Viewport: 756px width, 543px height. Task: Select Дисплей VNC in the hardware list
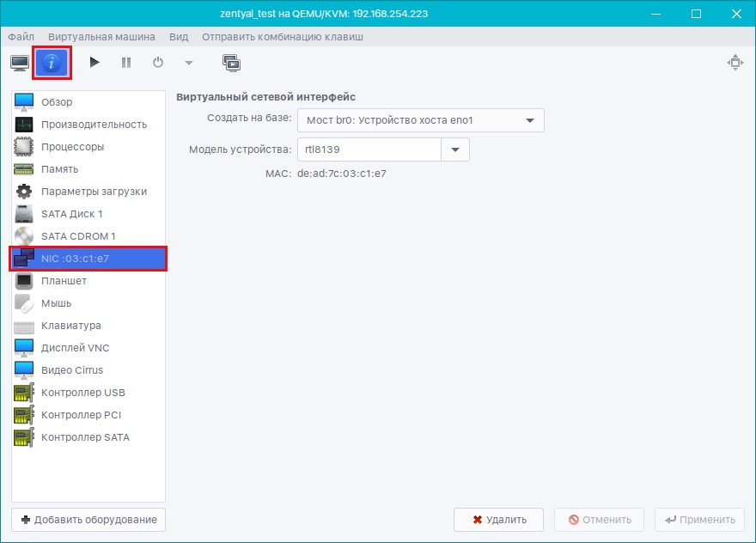[75, 348]
